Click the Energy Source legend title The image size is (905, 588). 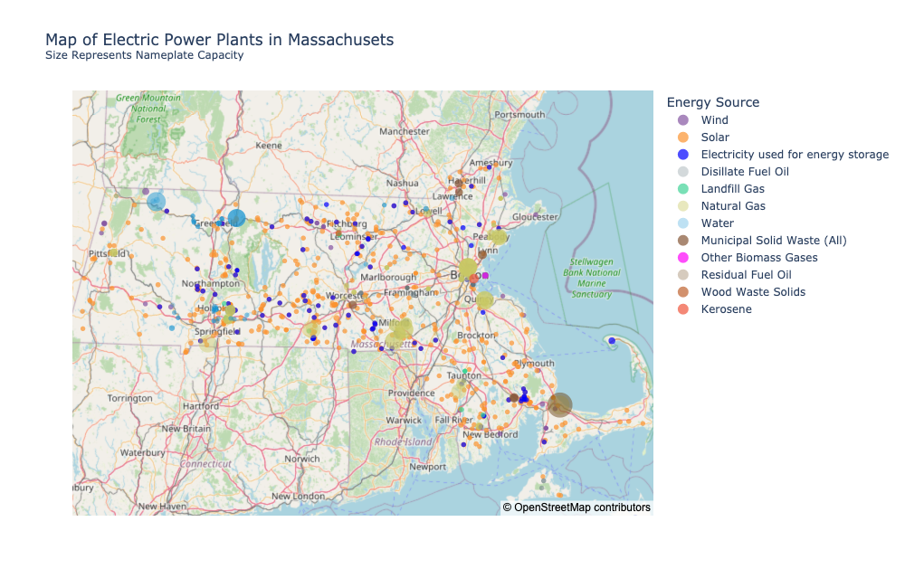(x=713, y=101)
